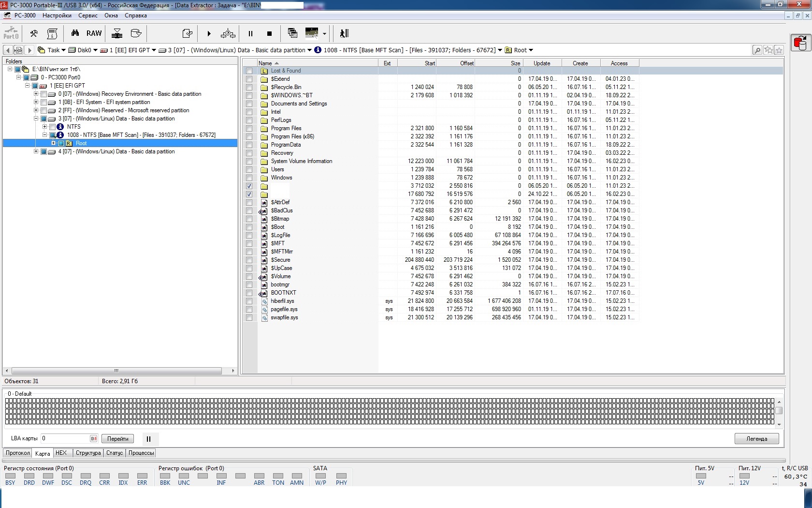Switch to the Структура tab
This screenshot has width=812, height=508.
(88, 453)
